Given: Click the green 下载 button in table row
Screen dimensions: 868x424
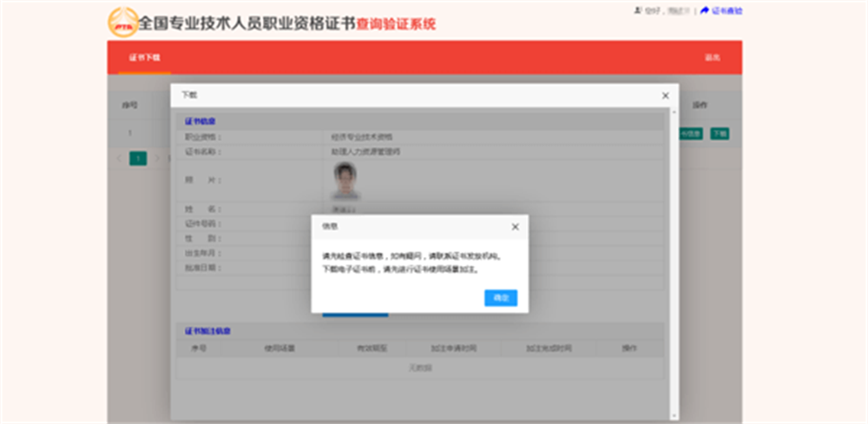Looking at the screenshot, I should [720, 134].
